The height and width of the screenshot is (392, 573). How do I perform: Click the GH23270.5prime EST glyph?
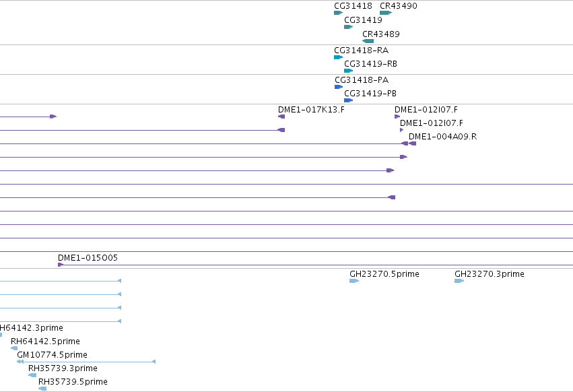(x=354, y=281)
